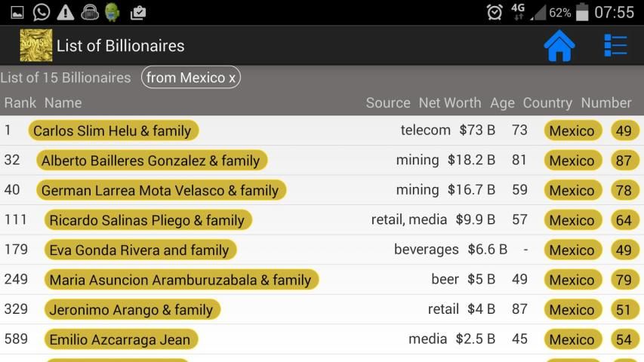Select the Country column header
Viewport: 644px width, 362px height.
tap(547, 103)
